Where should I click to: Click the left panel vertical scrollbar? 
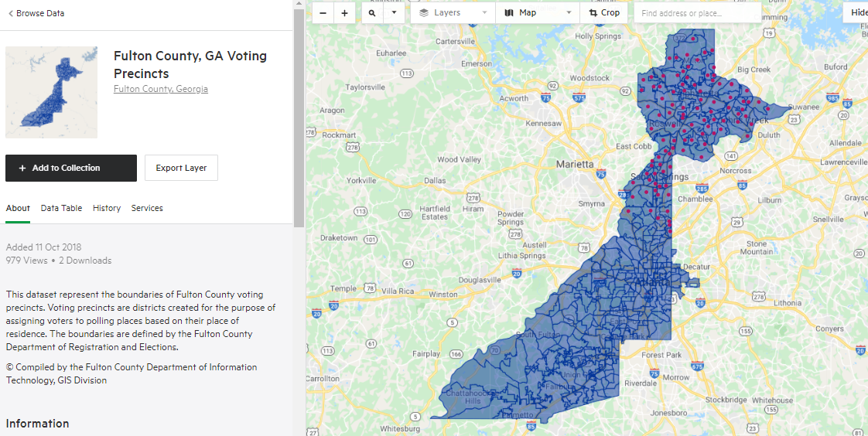tap(299, 116)
